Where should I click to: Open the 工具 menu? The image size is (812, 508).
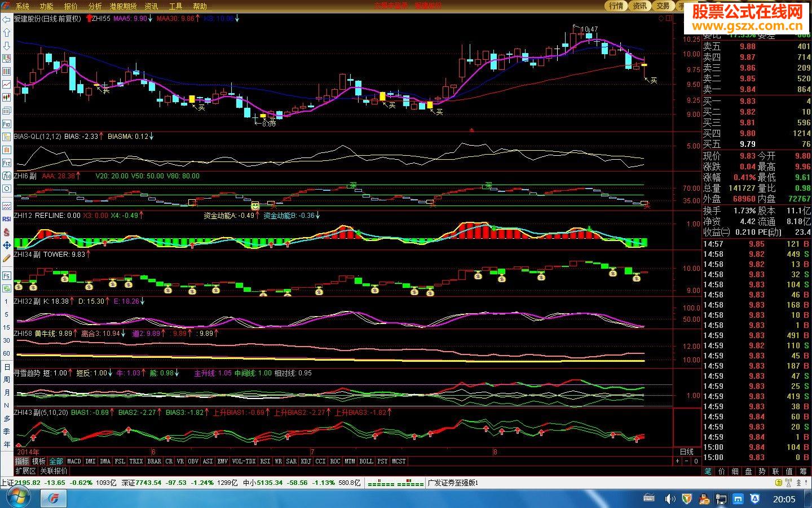click(x=176, y=6)
